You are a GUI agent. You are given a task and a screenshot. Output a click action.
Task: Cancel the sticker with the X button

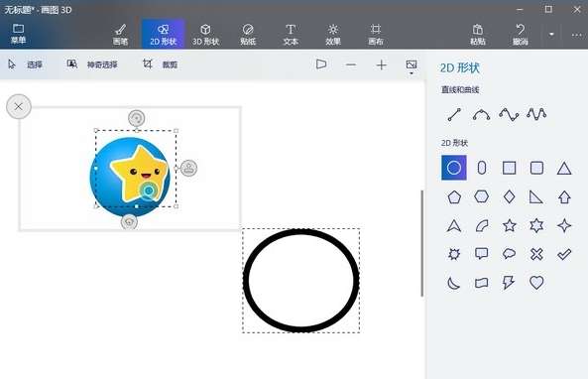tap(19, 106)
